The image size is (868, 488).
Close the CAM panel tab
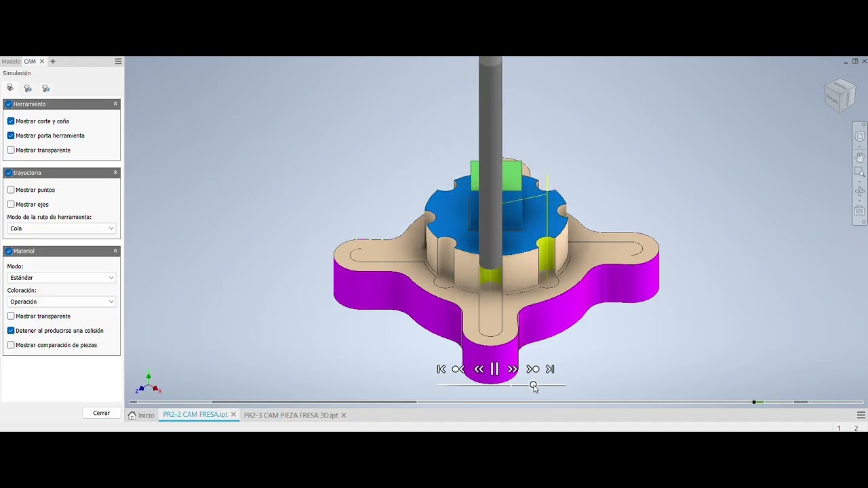[42, 61]
